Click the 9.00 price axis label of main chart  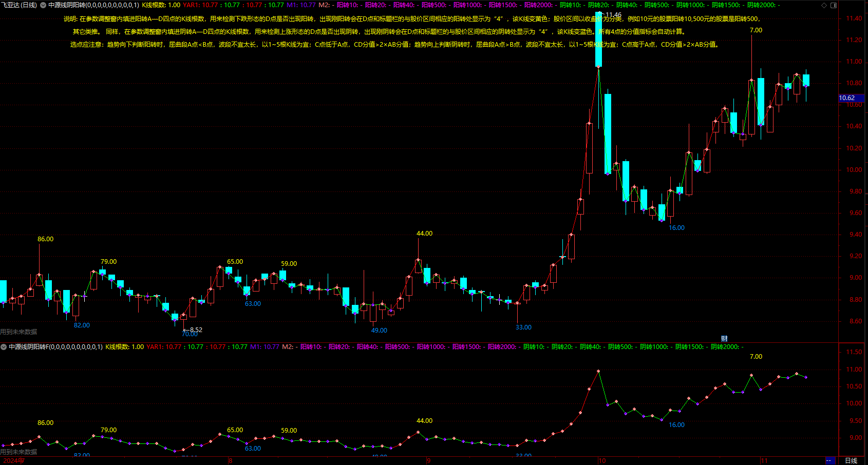tap(855, 278)
